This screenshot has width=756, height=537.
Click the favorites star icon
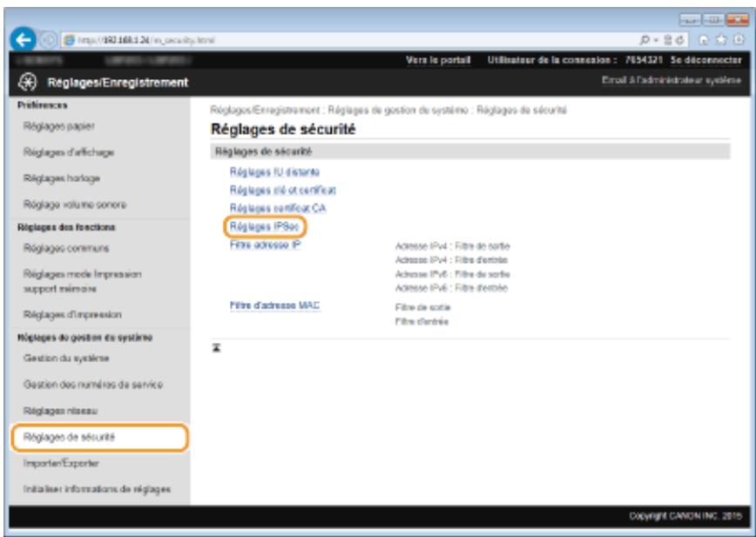click(x=722, y=40)
